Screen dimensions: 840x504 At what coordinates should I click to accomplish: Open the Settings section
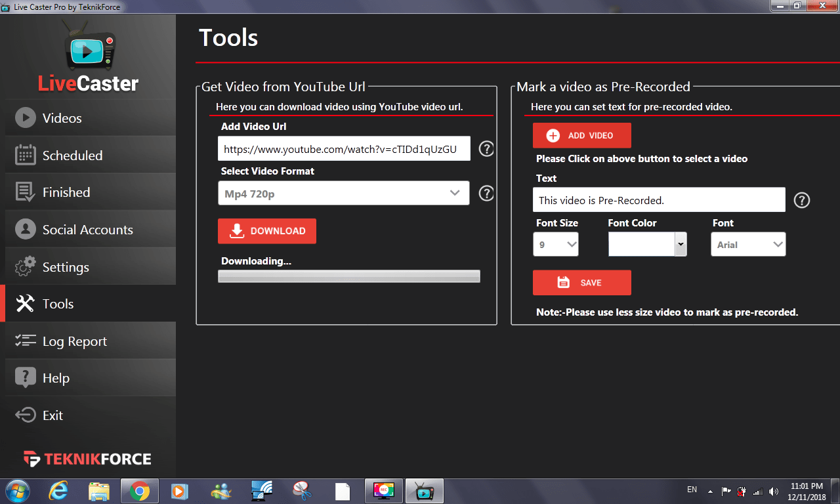[91, 267]
